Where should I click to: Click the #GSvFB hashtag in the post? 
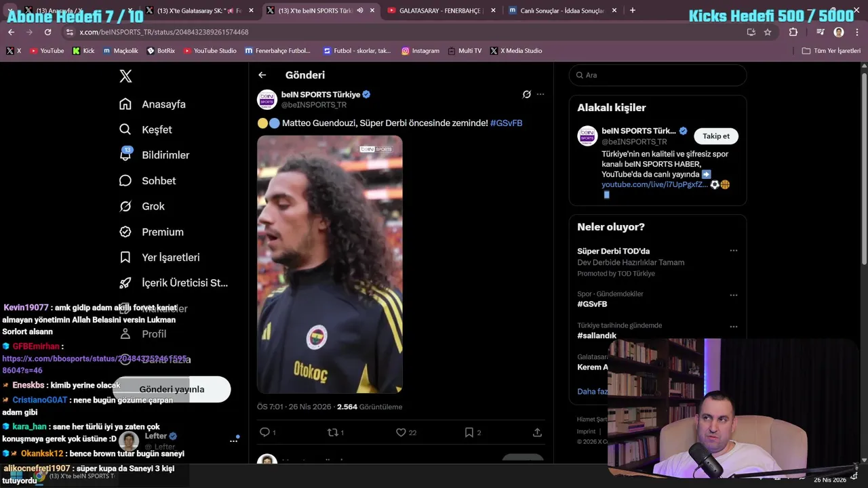[506, 123]
